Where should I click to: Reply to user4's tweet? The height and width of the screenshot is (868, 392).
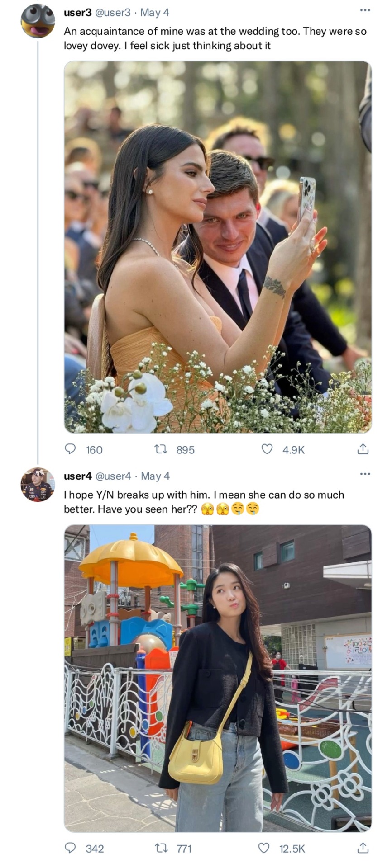point(70,848)
